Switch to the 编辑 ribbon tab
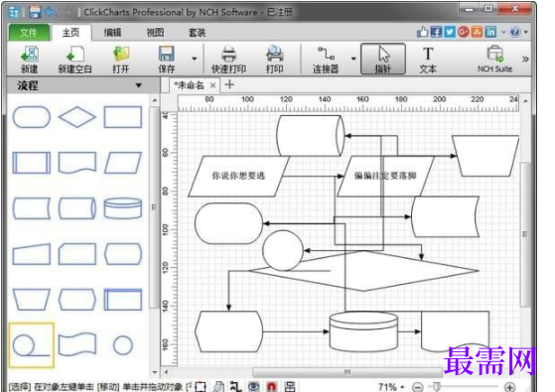This screenshot has width=555, height=392. point(112,33)
